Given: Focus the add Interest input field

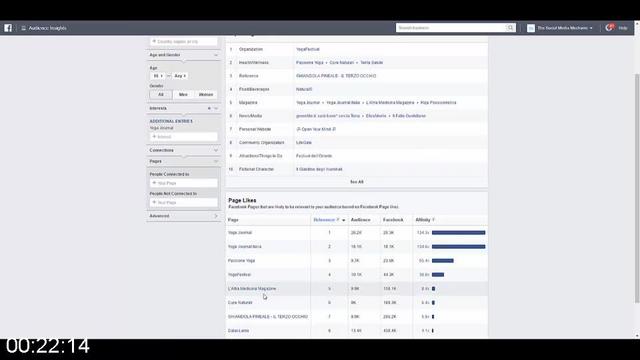Looking at the screenshot, I should pos(183,137).
